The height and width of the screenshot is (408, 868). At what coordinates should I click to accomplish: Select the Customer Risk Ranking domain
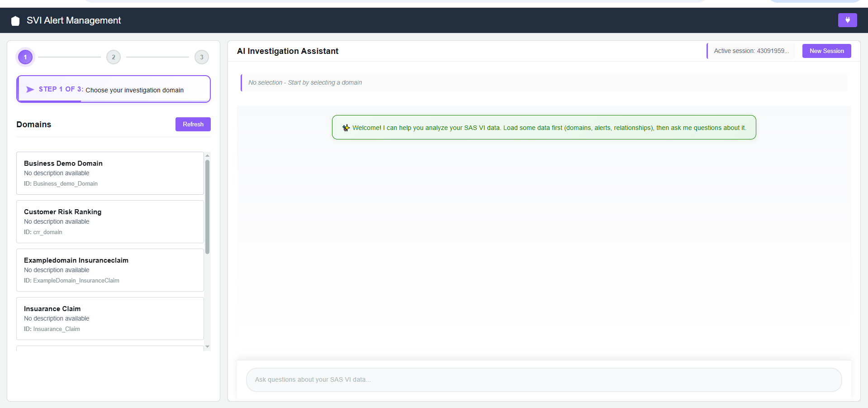(109, 221)
